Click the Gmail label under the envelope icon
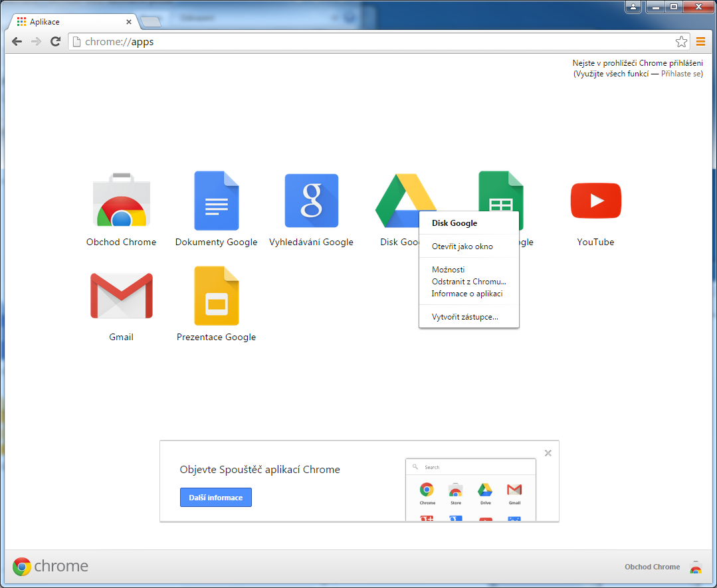The height and width of the screenshot is (588, 717). 121,337
